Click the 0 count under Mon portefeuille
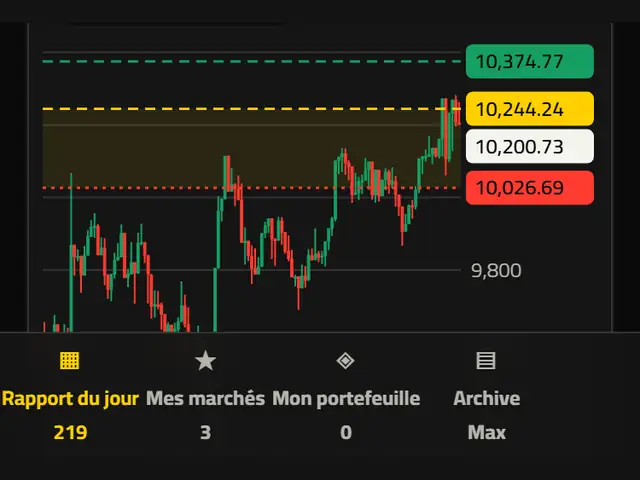The width and height of the screenshot is (640, 480). pyautogui.click(x=346, y=433)
